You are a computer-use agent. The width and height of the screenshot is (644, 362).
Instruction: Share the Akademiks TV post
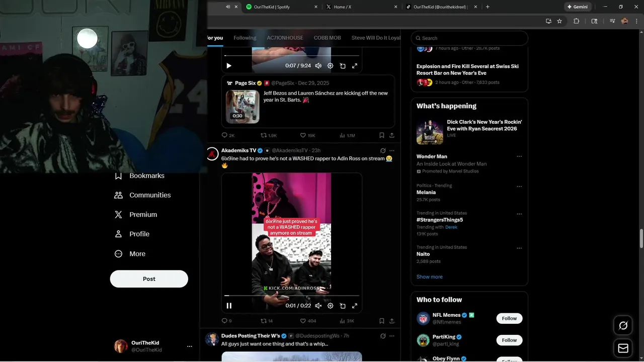pyautogui.click(x=392, y=321)
